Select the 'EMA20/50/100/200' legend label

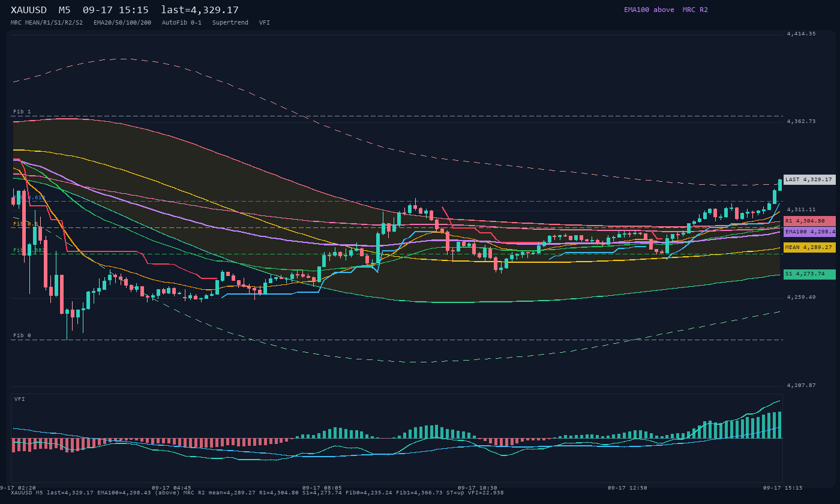click(x=122, y=23)
